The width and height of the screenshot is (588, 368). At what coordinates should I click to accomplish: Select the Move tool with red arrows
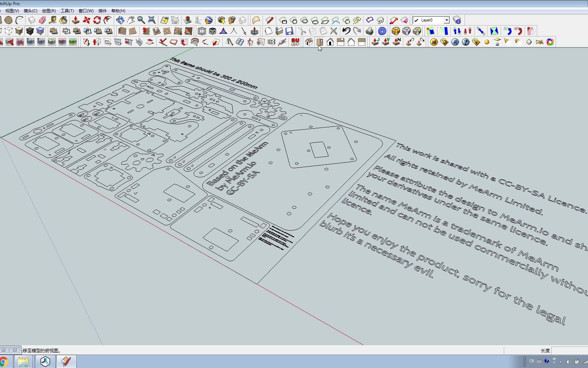tap(87, 20)
